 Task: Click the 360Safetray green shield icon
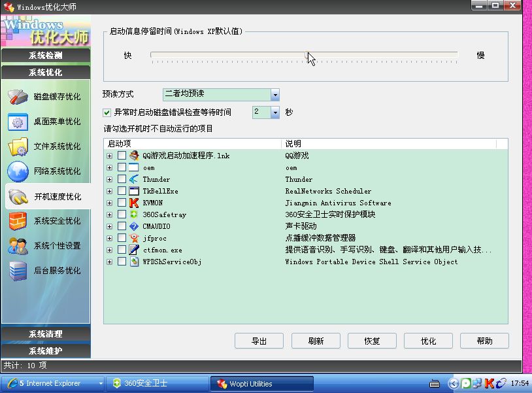pos(134,214)
